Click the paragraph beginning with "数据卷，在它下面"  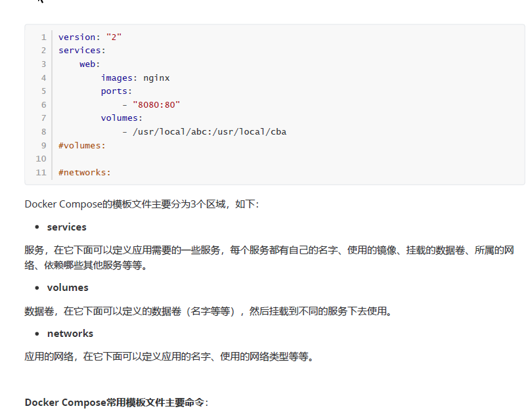pyautogui.click(x=208, y=311)
